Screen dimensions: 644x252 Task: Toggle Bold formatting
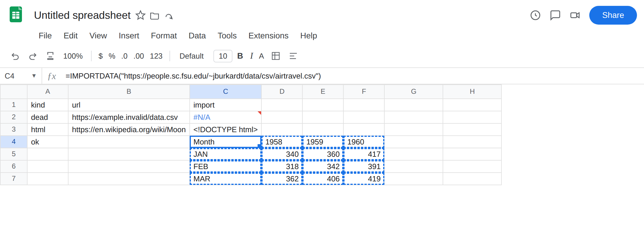point(240,56)
